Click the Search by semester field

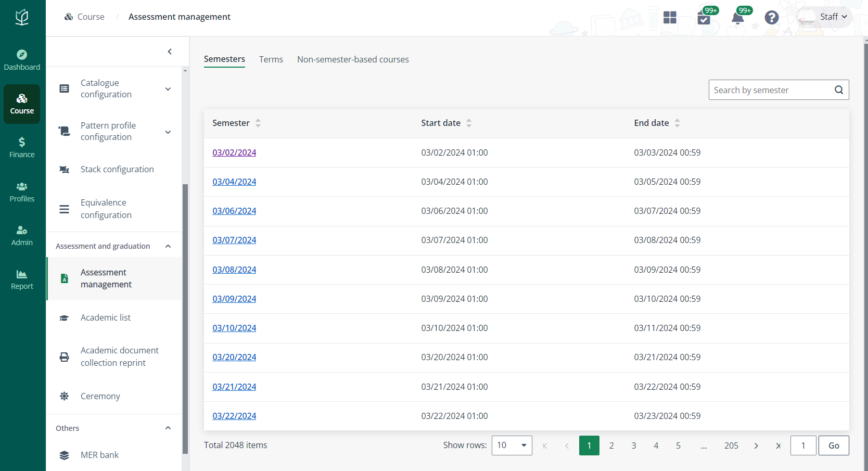pyautogui.click(x=778, y=90)
